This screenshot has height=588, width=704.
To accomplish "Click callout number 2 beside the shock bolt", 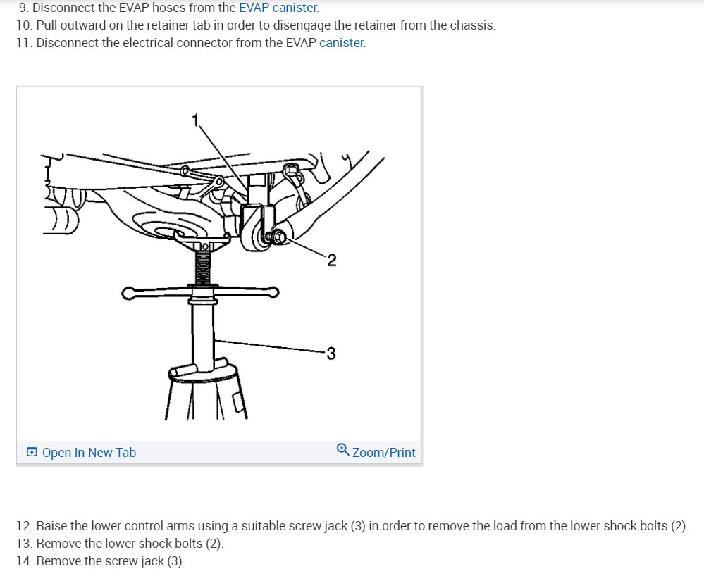I will (x=331, y=260).
